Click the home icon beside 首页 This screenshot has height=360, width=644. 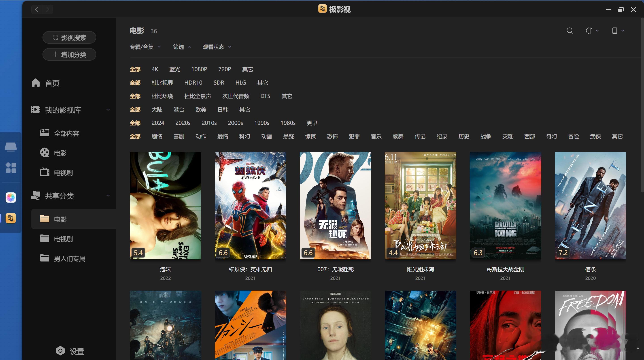tap(36, 83)
